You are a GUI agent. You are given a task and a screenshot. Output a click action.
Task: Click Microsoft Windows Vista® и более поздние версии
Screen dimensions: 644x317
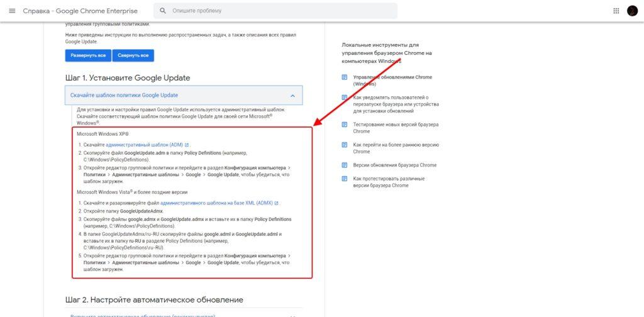(132, 192)
